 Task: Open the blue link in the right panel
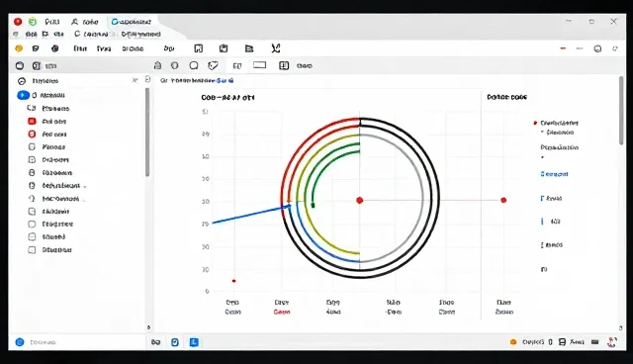pyautogui.click(x=554, y=174)
